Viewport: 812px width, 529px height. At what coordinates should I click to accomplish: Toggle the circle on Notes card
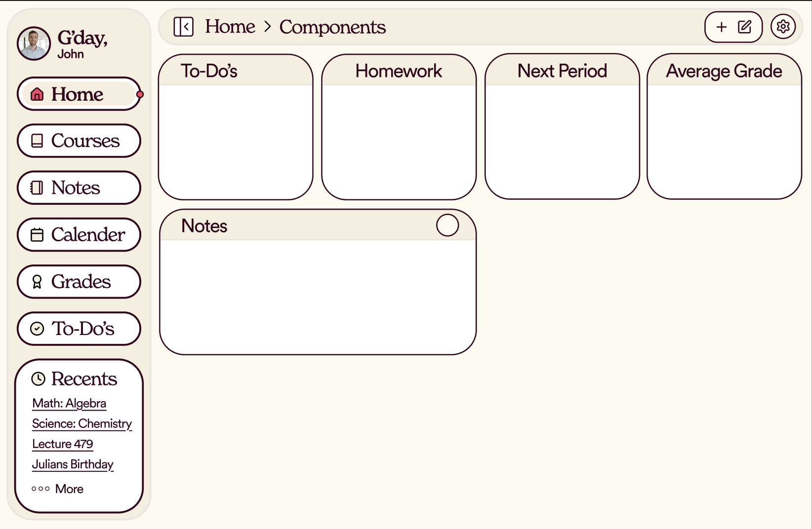pos(447,226)
